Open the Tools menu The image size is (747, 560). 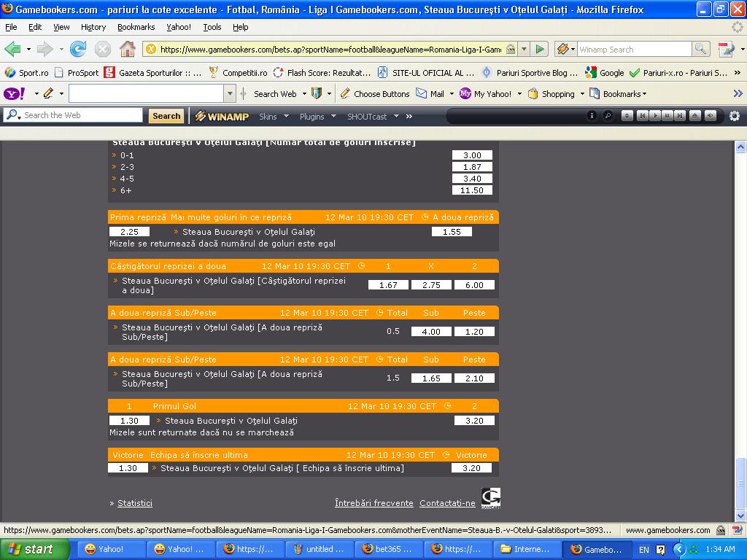[x=212, y=27]
